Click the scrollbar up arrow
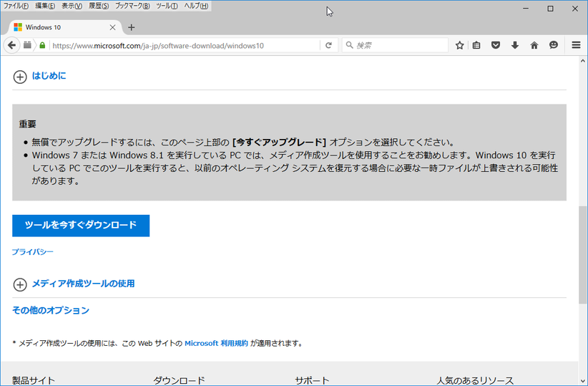 click(x=582, y=60)
